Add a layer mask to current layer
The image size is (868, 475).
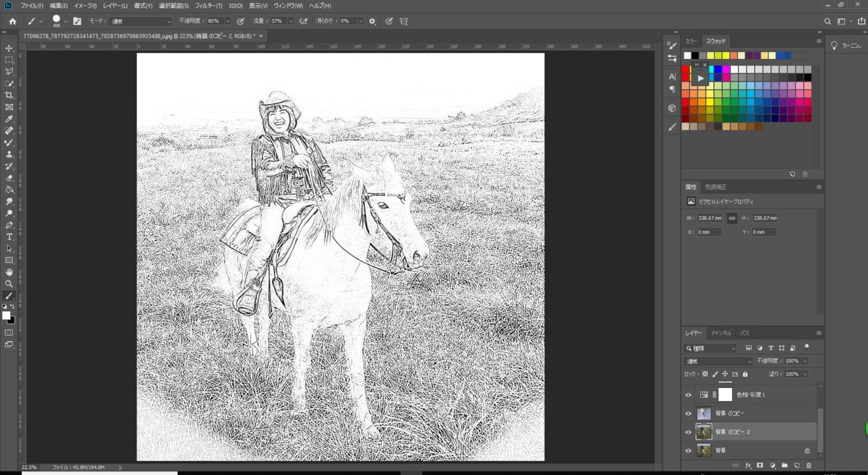click(760, 465)
